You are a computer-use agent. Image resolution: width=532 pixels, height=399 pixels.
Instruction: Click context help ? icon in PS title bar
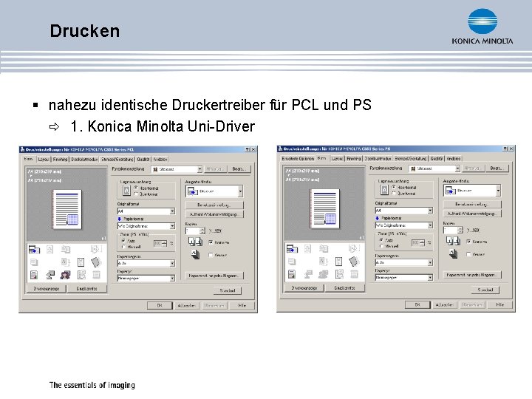[x=505, y=149]
